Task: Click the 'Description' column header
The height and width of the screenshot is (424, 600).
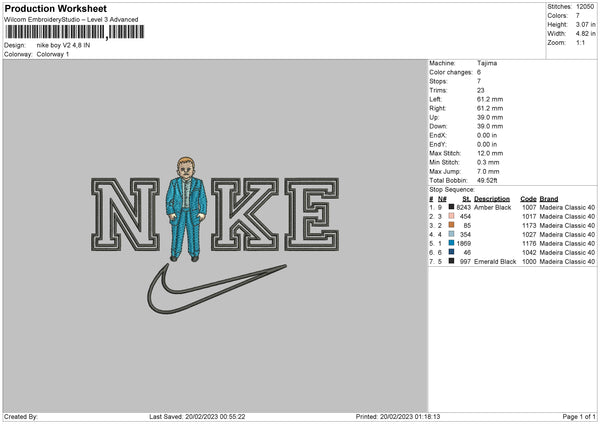Action: (492, 199)
